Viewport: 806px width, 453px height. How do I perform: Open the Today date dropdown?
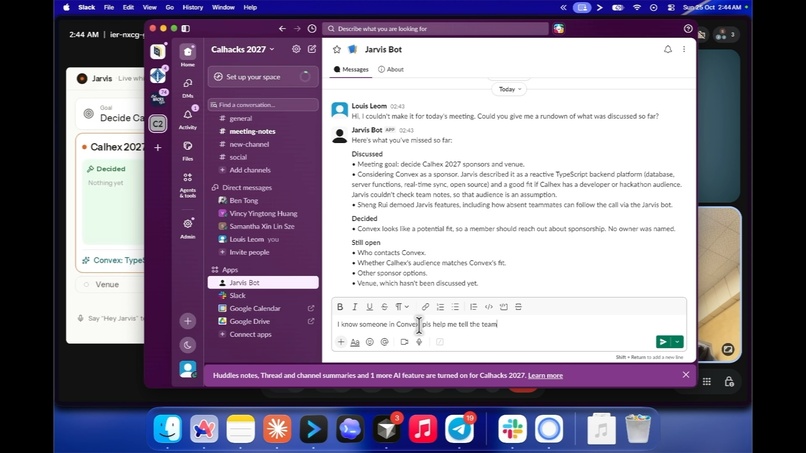[x=509, y=89]
